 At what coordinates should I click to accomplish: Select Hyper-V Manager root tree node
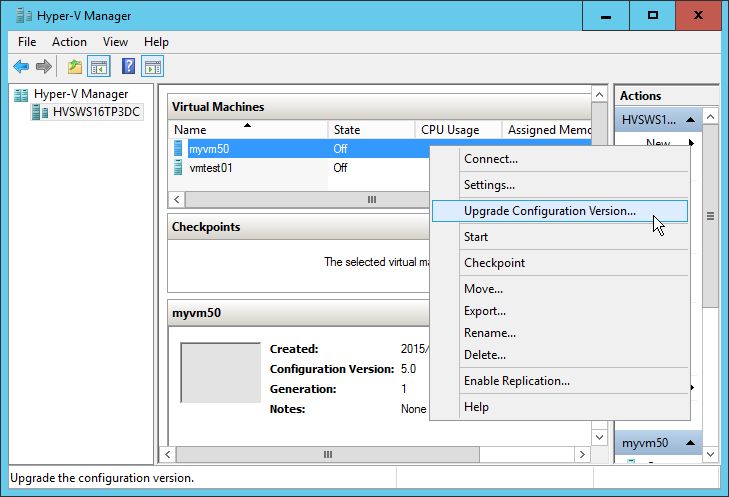(x=81, y=94)
